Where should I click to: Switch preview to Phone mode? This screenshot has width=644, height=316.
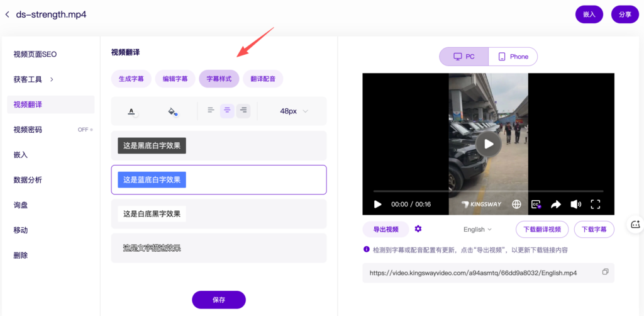(513, 57)
